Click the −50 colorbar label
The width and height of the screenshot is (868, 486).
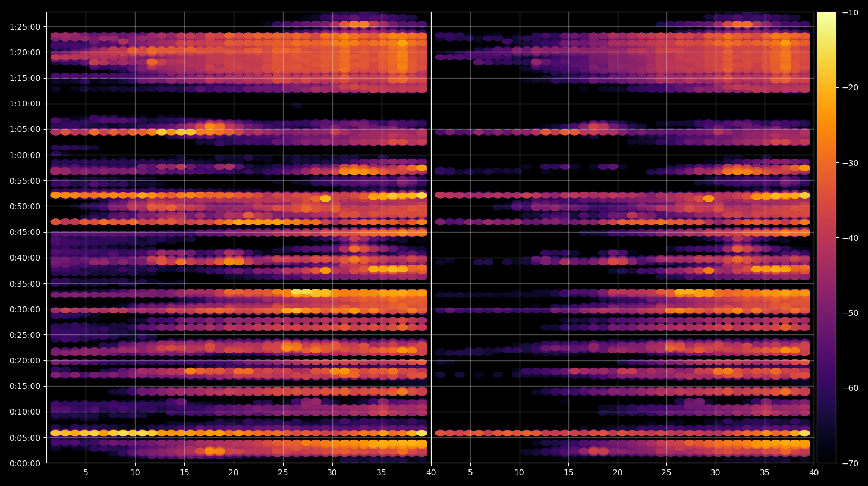[850, 313]
